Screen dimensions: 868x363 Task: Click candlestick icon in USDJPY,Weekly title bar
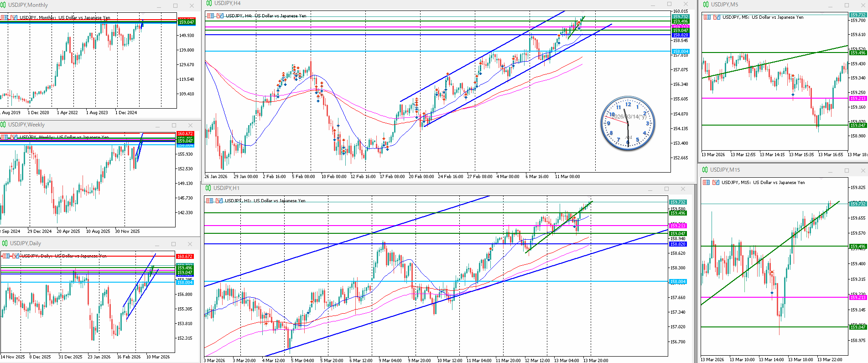[x=3, y=125]
